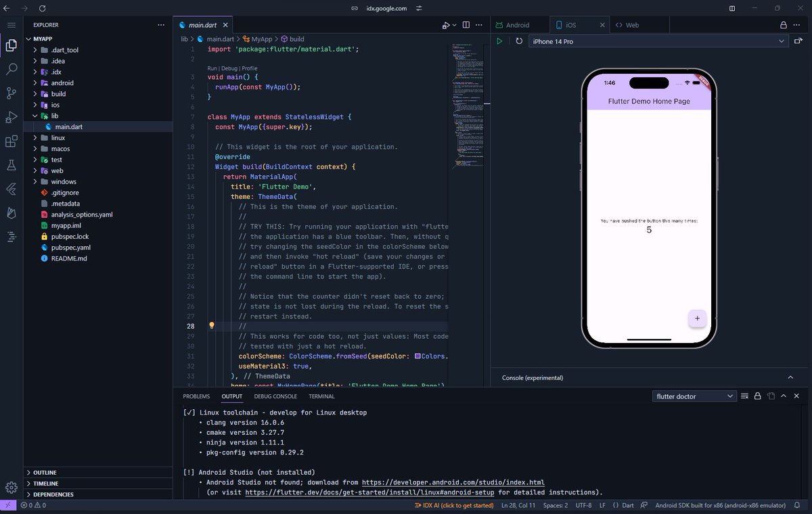Open the Source Control view

point(12,93)
